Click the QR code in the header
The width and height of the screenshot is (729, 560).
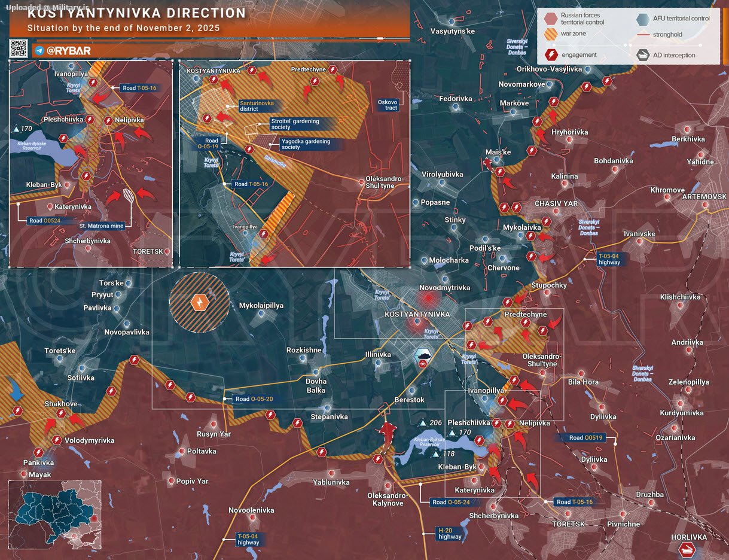click(19, 49)
